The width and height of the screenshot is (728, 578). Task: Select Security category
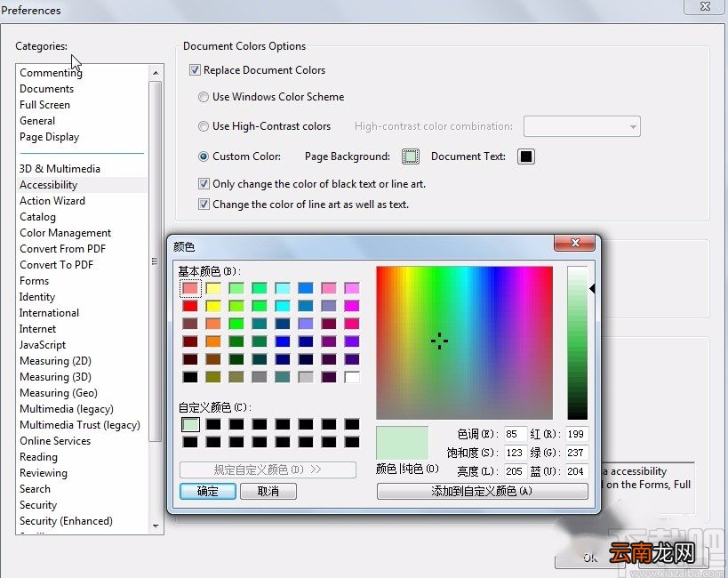coord(38,505)
